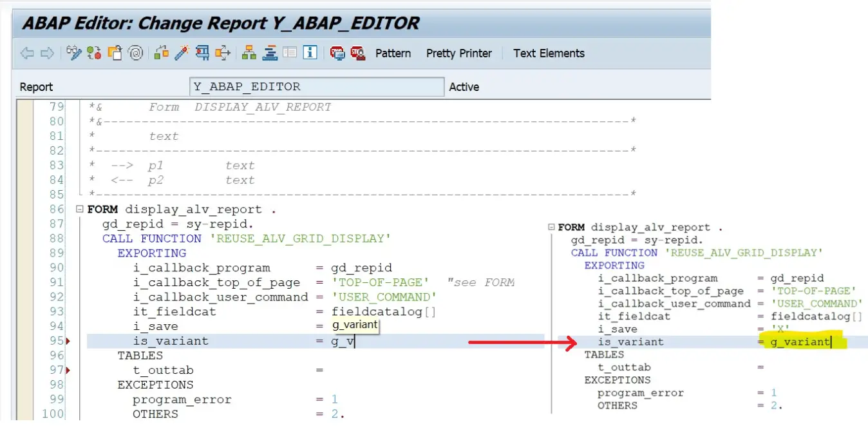Image resolution: width=868 pixels, height=426 pixels.
Task: Click the typed g_v text on line 95
Action: [343, 342]
